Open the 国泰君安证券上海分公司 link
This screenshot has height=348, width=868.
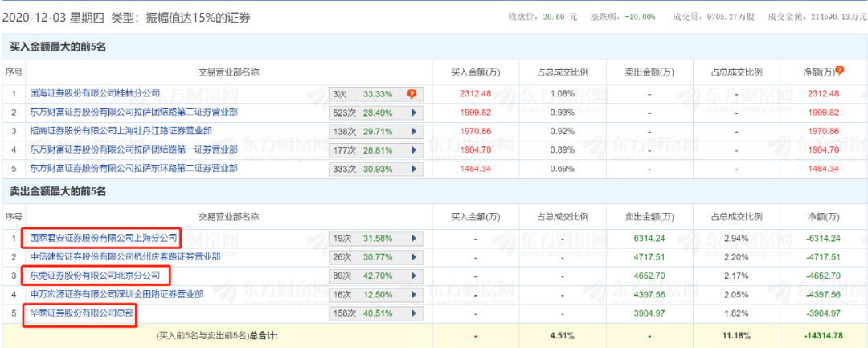(x=103, y=238)
